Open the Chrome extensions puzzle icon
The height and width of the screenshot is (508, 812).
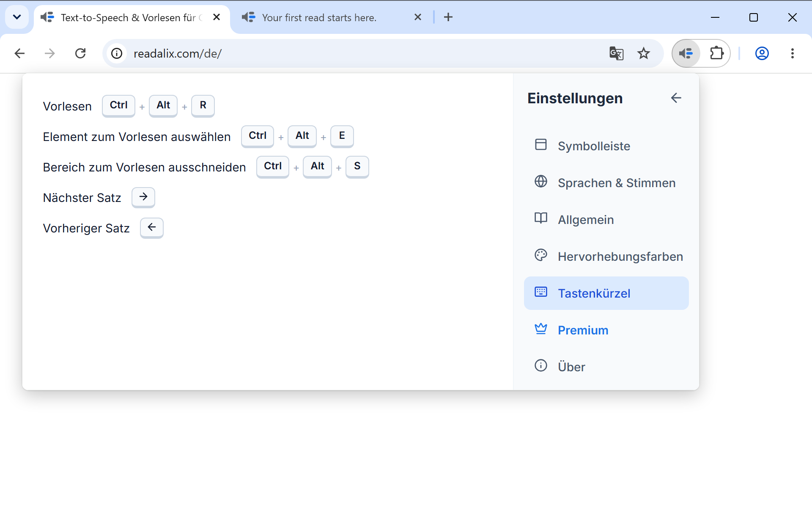coord(717,53)
